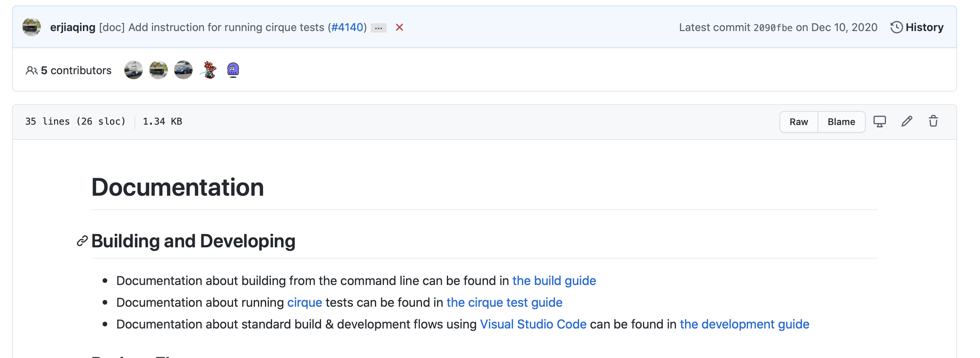This screenshot has height=358, width=980.
Task: Select the '35 lines (26 sloc)' text
Action: [x=75, y=122]
